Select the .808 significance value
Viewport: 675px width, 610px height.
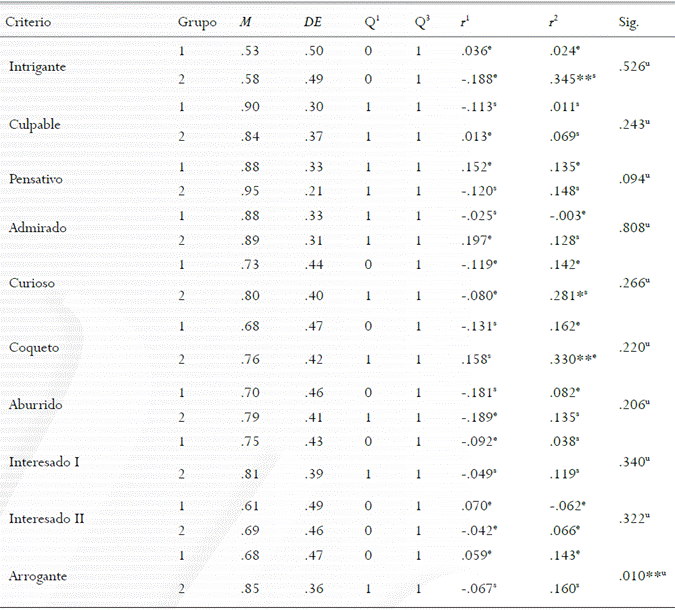tap(636, 226)
